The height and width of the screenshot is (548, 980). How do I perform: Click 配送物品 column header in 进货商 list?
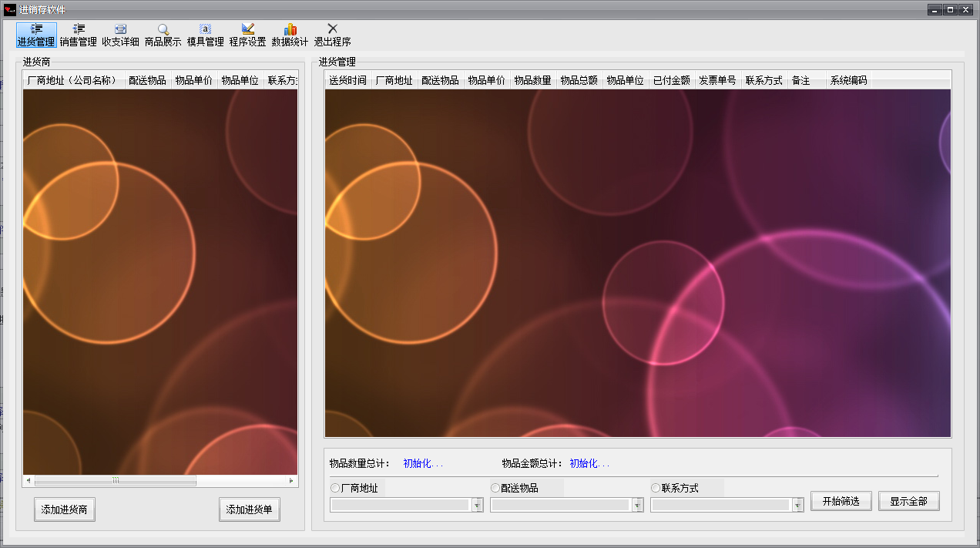click(148, 80)
